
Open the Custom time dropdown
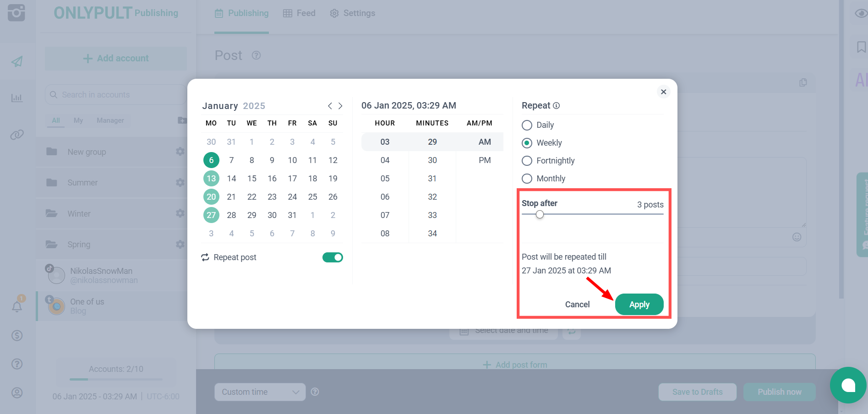click(260, 392)
